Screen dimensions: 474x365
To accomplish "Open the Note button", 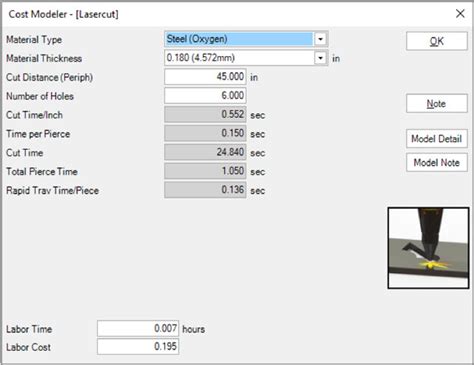I will click(437, 104).
